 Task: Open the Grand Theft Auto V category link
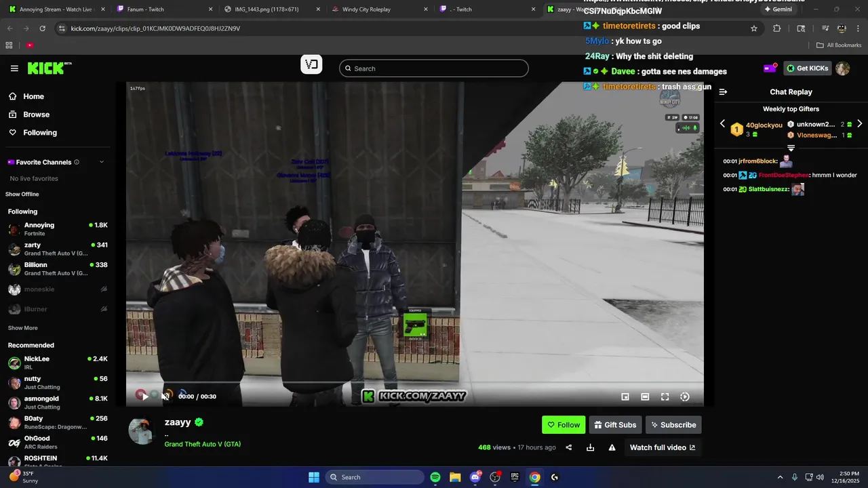tap(203, 444)
